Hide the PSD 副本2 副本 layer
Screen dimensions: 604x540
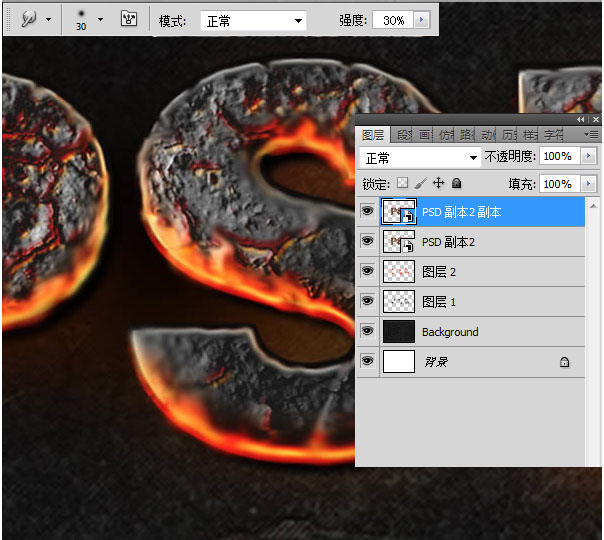tap(367, 212)
